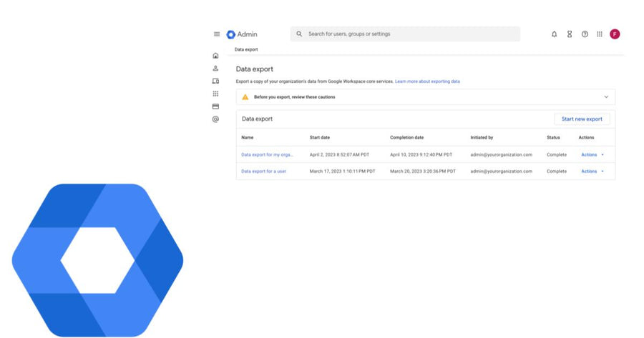Click the yellow warning triangle icon
Screen dimensions: 644x338
245,96
